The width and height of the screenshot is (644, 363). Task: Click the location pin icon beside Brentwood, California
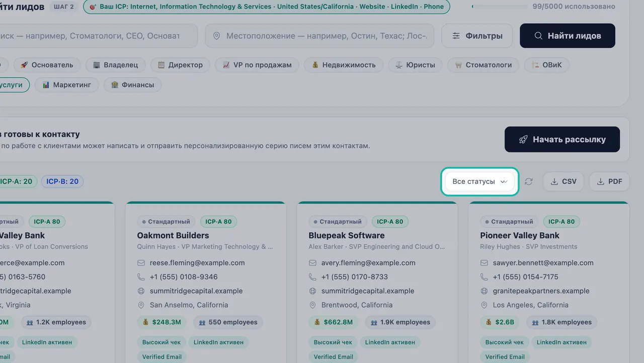click(x=312, y=305)
